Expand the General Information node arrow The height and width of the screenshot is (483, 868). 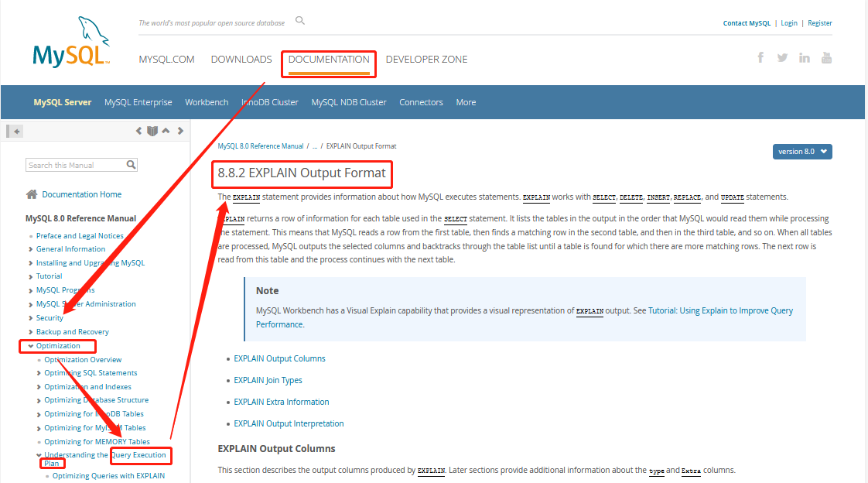tap(30, 249)
